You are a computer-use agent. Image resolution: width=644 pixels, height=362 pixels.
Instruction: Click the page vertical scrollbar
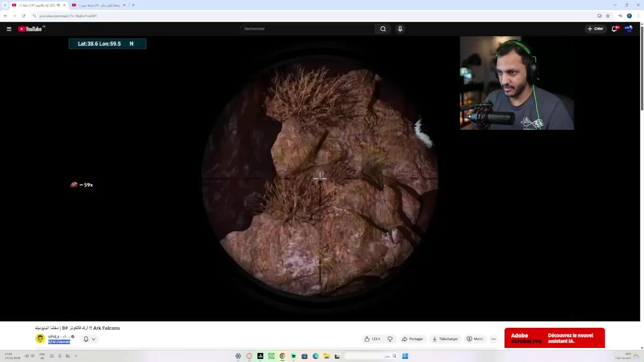(x=642, y=66)
